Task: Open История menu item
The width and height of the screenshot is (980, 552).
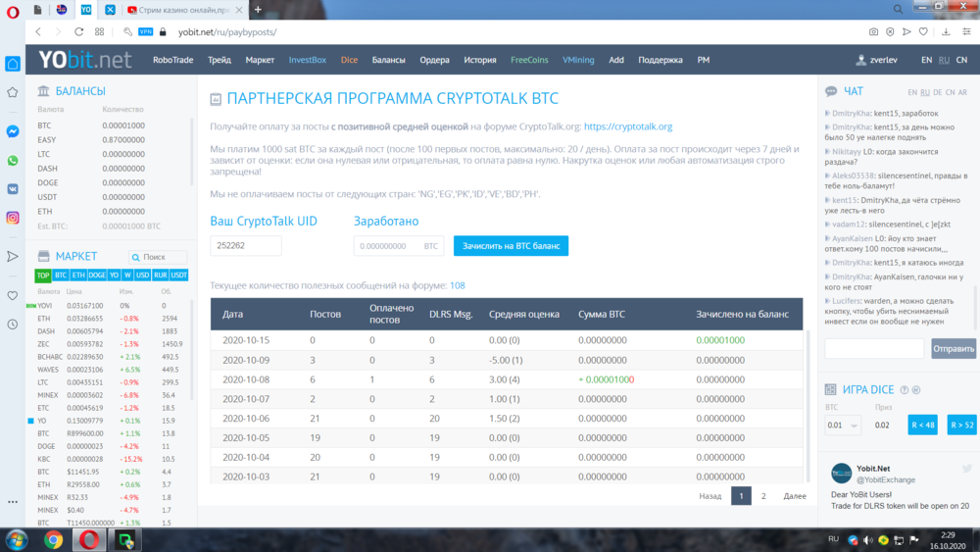Action: 480,60
